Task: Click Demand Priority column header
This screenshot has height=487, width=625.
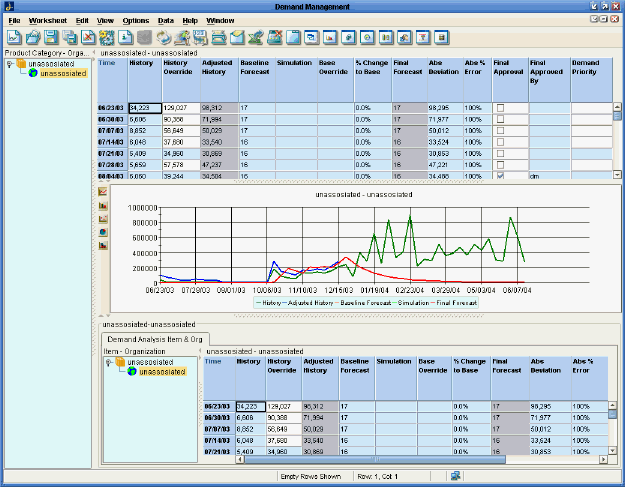Action: (x=591, y=80)
